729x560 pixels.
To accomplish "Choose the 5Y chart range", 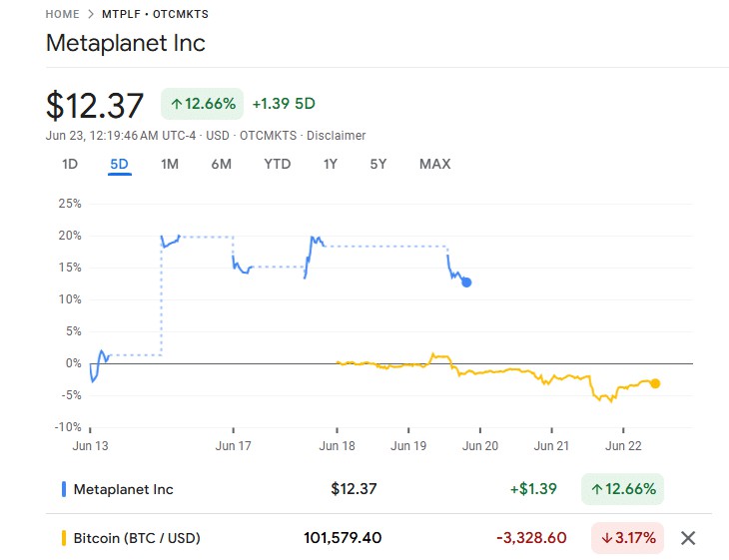I will (378, 164).
